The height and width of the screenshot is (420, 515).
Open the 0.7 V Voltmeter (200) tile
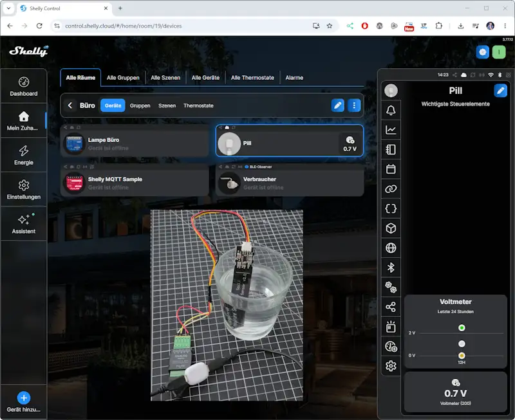(x=456, y=392)
